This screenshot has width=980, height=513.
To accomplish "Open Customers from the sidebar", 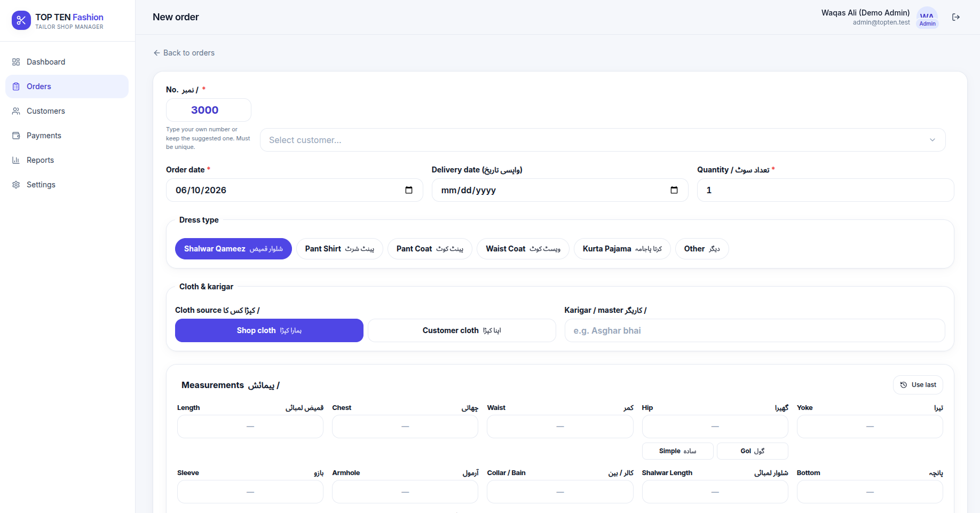I will (67, 111).
